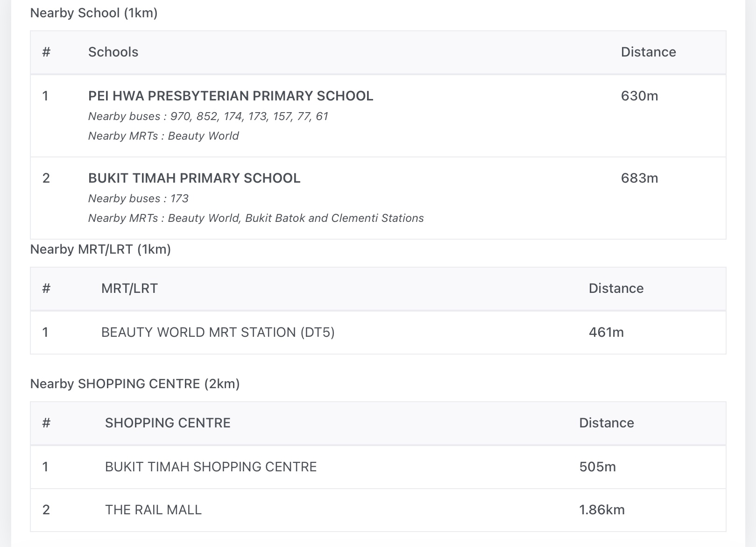Image resolution: width=756 pixels, height=547 pixels.
Task: Click the MRT/LRT column header
Action: pyautogui.click(x=129, y=288)
